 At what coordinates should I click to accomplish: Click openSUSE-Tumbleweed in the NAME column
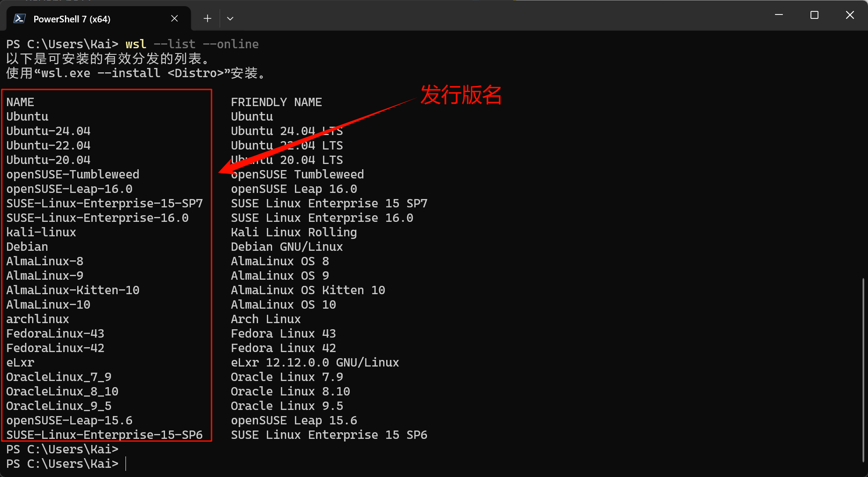[x=73, y=174]
